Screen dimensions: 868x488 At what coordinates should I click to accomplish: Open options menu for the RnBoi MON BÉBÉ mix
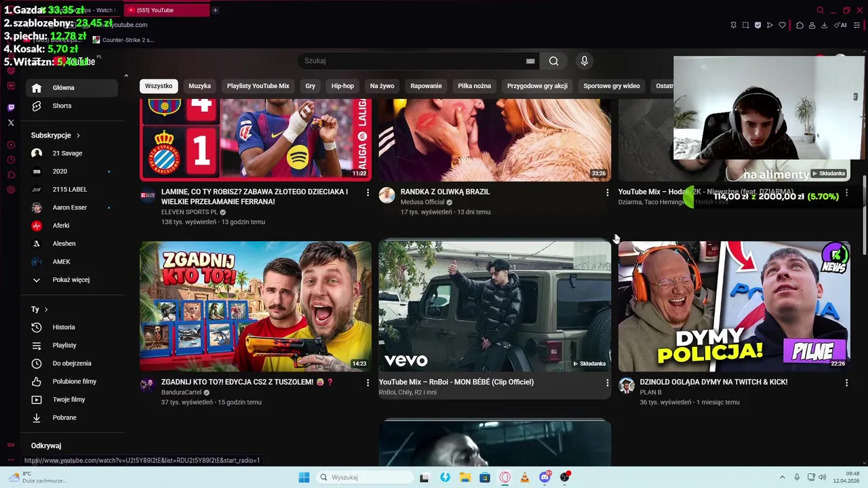pos(607,383)
